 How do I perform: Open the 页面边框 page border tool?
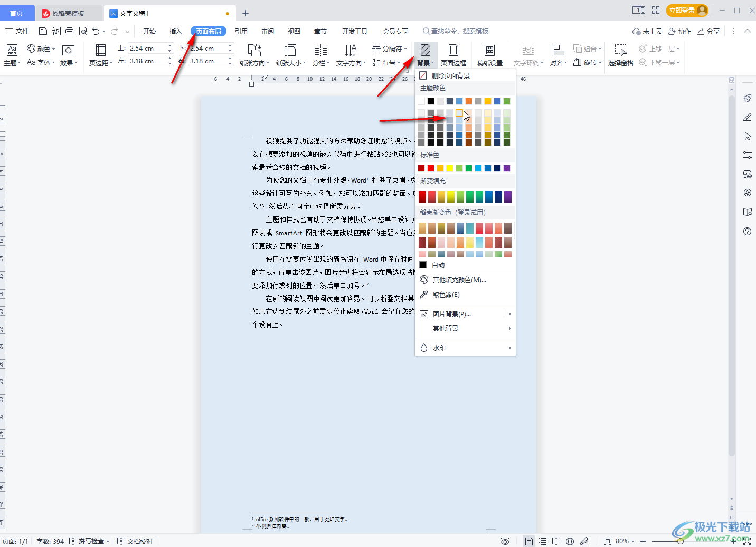coord(453,55)
